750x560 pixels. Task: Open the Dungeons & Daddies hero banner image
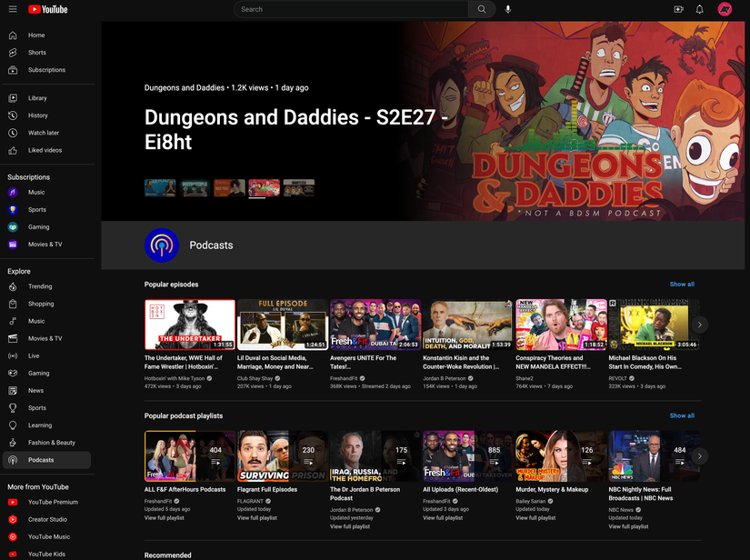[x=573, y=121]
